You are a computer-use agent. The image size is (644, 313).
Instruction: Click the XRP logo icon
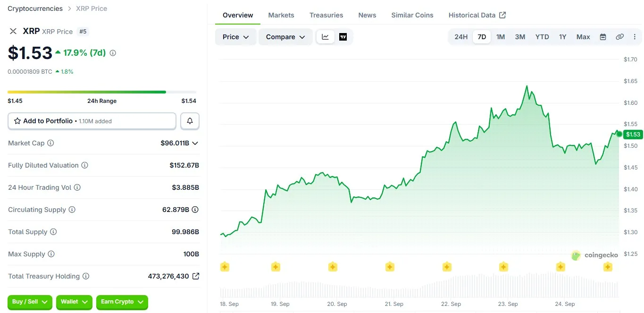click(x=13, y=32)
